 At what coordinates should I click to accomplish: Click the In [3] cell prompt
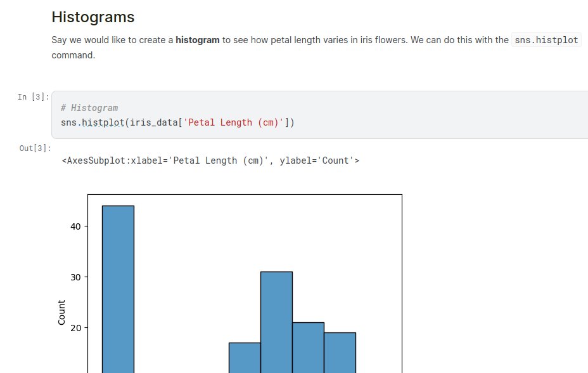click(33, 97)
